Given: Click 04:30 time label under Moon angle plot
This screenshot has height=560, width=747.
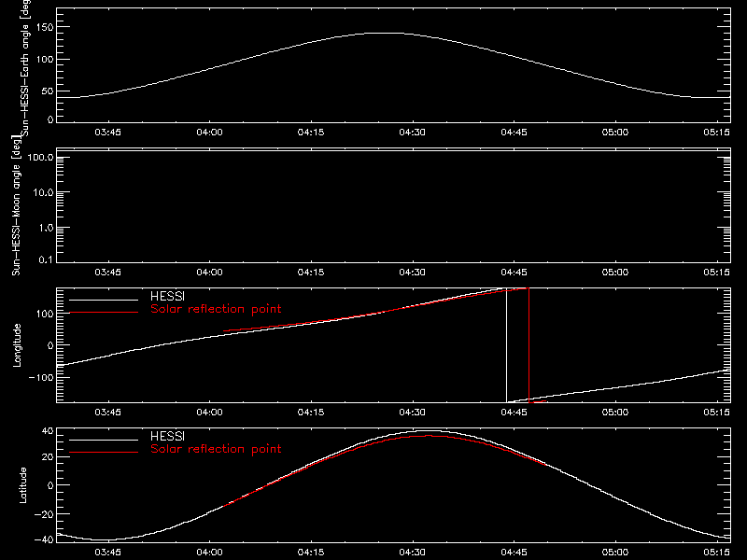Looking at the screenshot, I should (412, 273).
